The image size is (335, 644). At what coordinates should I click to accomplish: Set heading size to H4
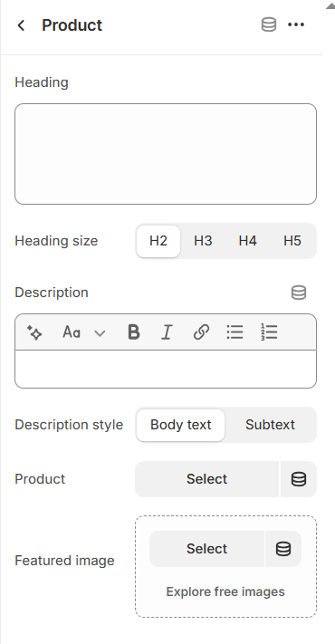click(247, 241)
